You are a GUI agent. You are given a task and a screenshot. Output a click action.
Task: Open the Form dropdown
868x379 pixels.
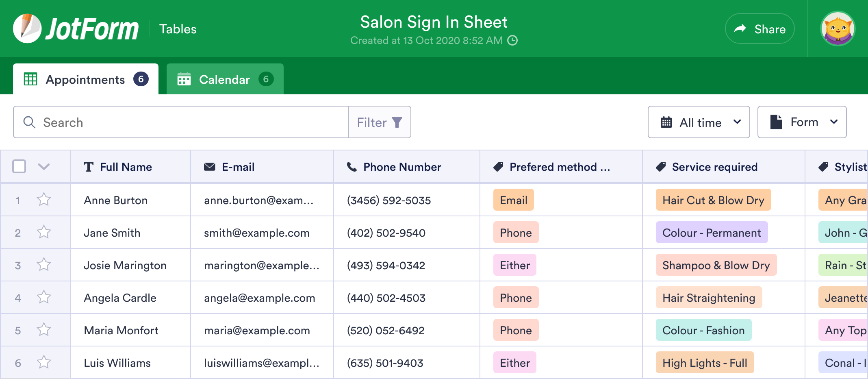click(x=802, y=122)
